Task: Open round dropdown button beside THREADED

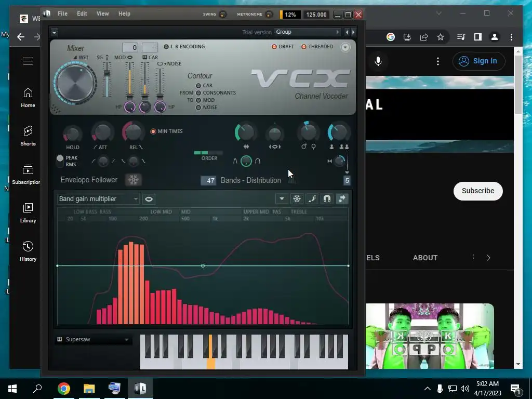Action: pos(345,47)
